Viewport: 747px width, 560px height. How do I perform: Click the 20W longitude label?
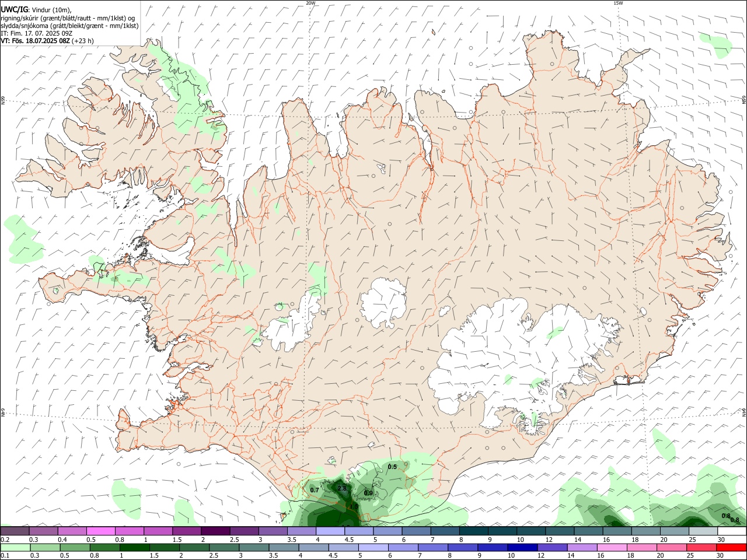pyautogui.click(x=311, y=3)
